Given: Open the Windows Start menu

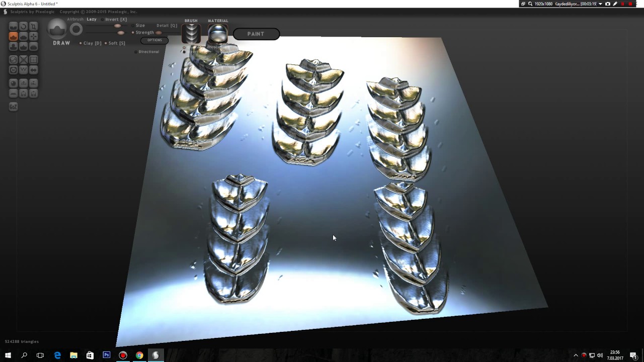Looking at the screenshot, I should point(8,355).
